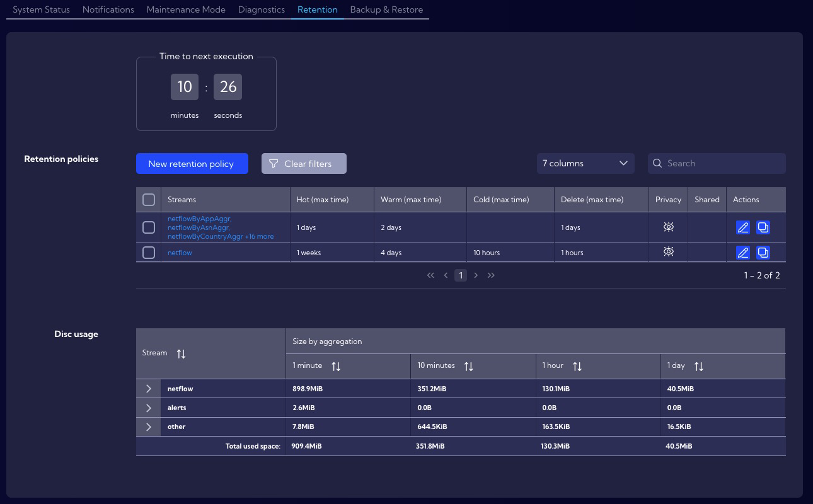Go to first page of policies
Viewport: 813px width, 504px height.
(x=430, y=275)
